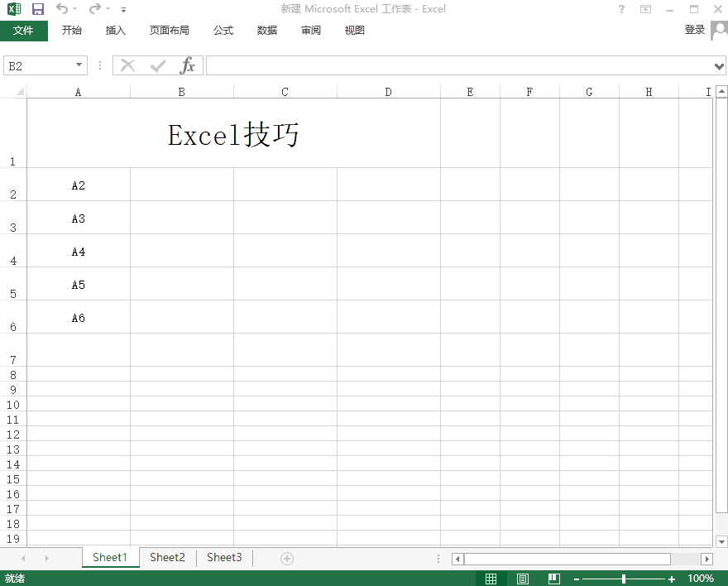Open the undo history dropdown arrow
The image size is (728, 586).
point(74,9)
